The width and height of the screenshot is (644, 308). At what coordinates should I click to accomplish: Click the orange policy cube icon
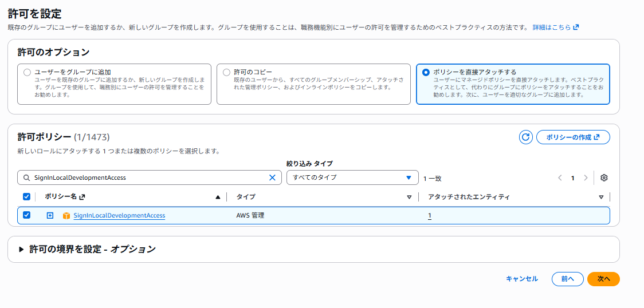[66, 216]
